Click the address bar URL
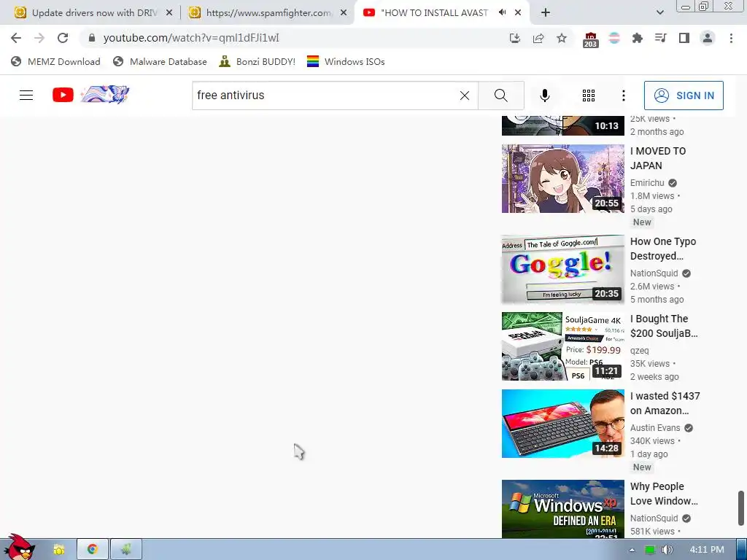This screenshot has height=560, width=747. pos(191,38)
